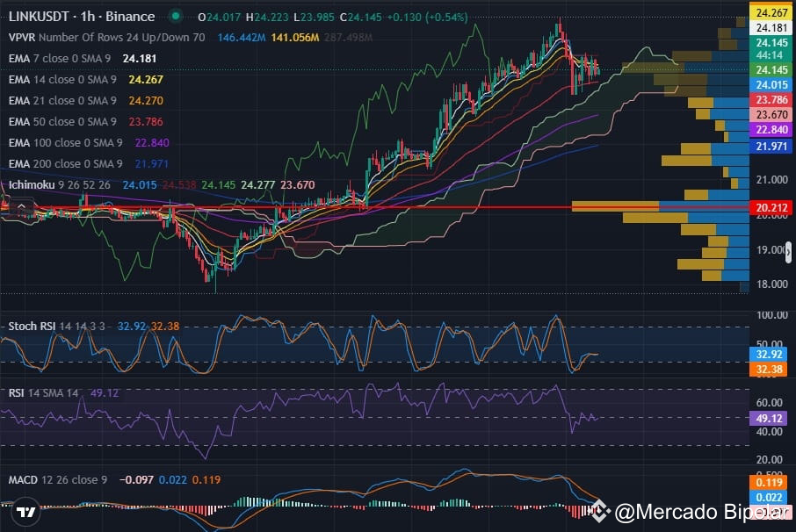Open symbol search by clicking LINKUSDT
The image size is (796, 532).
click(40, 16)
